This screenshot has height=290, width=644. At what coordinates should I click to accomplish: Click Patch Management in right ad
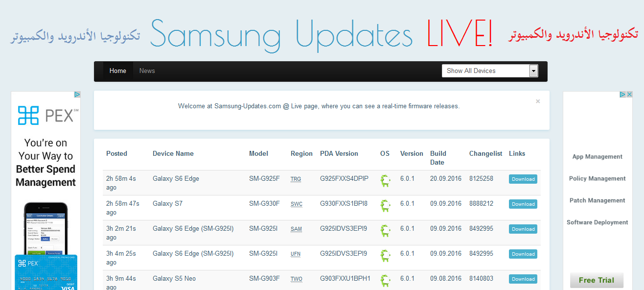598,200
